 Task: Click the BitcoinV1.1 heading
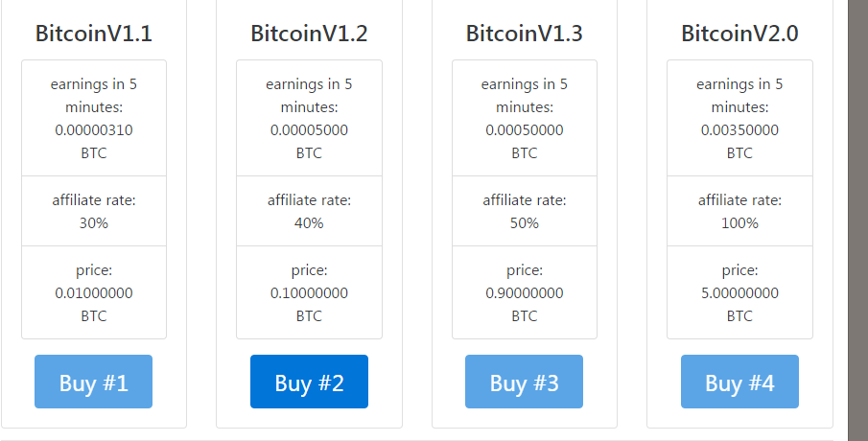(x=94, y=34)
